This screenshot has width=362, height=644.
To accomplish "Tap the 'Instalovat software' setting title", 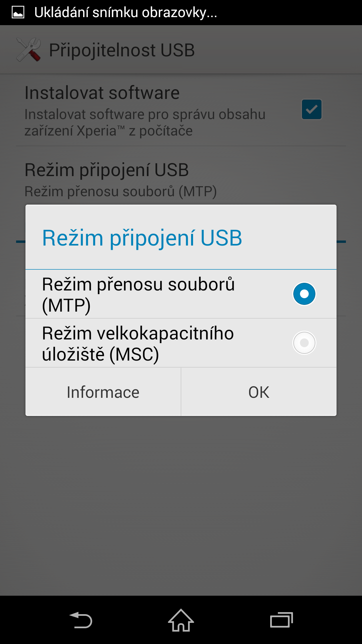I will tap(102, 93).
